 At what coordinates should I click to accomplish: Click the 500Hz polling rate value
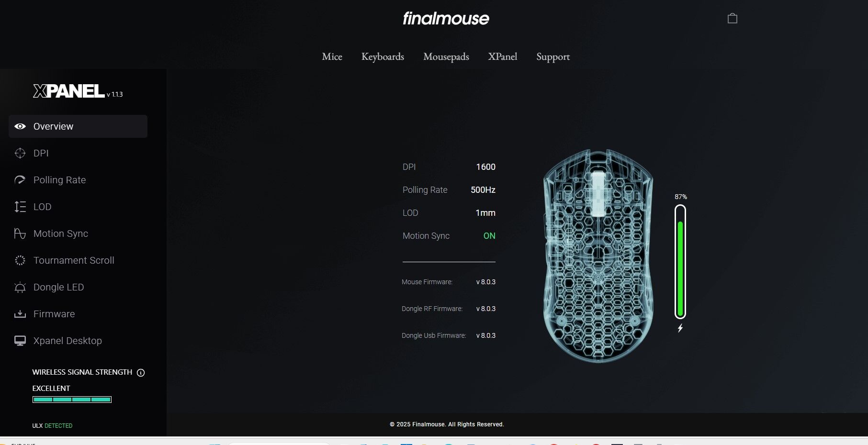[483, 190]
